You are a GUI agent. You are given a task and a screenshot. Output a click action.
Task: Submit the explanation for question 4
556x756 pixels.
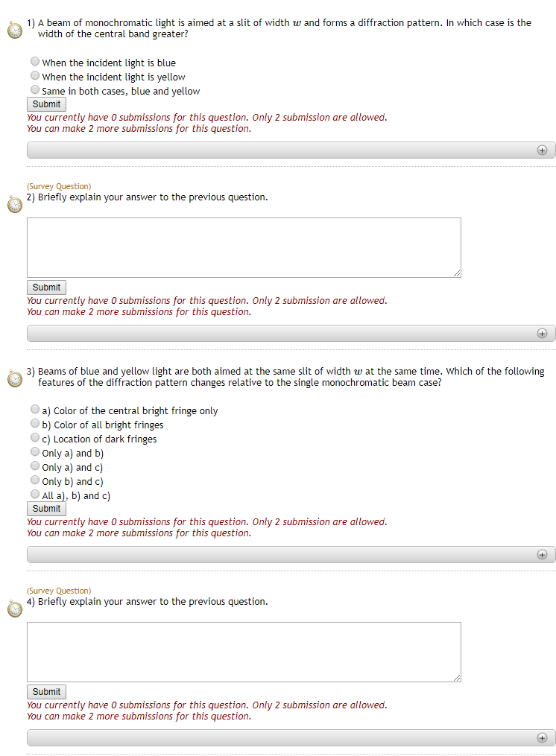[x=46, y=692]
